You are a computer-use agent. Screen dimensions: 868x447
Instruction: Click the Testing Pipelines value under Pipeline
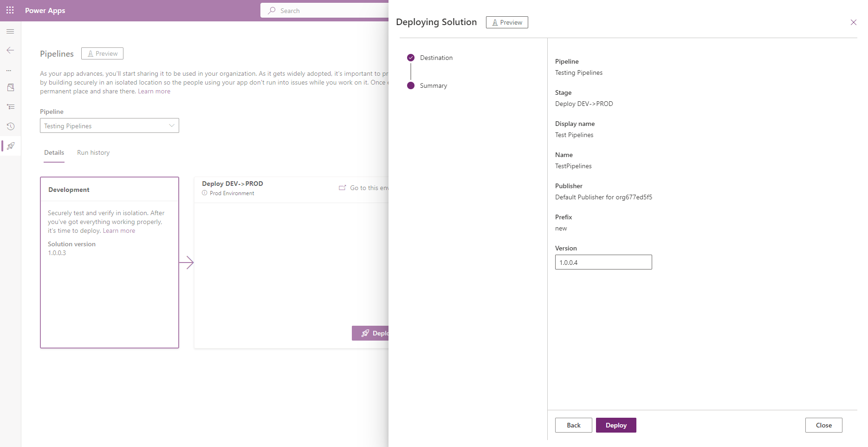579,72
